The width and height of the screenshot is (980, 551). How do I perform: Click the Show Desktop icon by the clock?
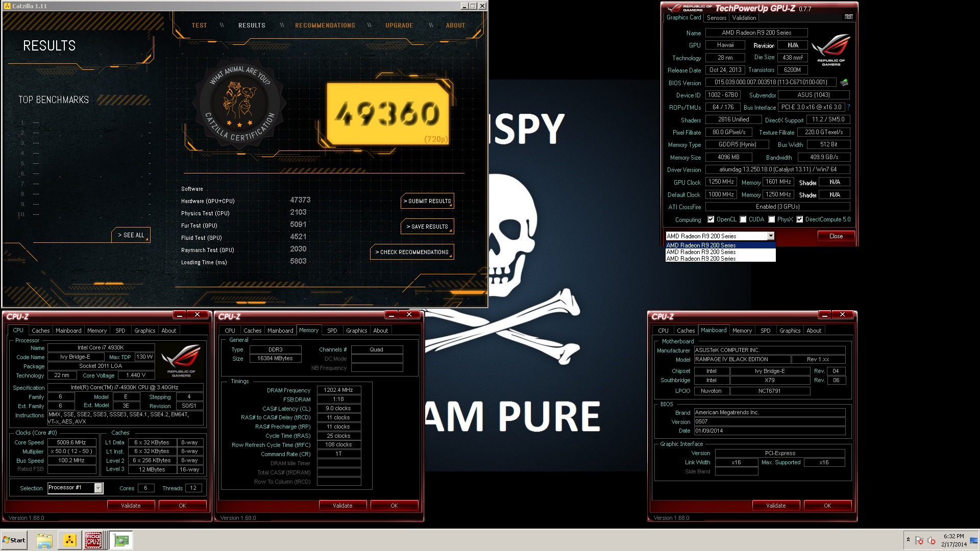(974, 540)
